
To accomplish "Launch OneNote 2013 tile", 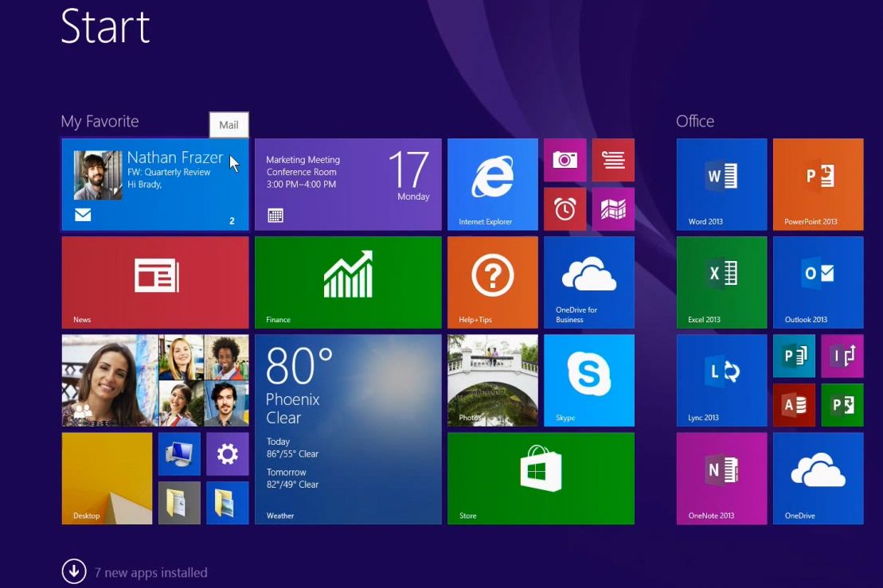I will point(722,478).
